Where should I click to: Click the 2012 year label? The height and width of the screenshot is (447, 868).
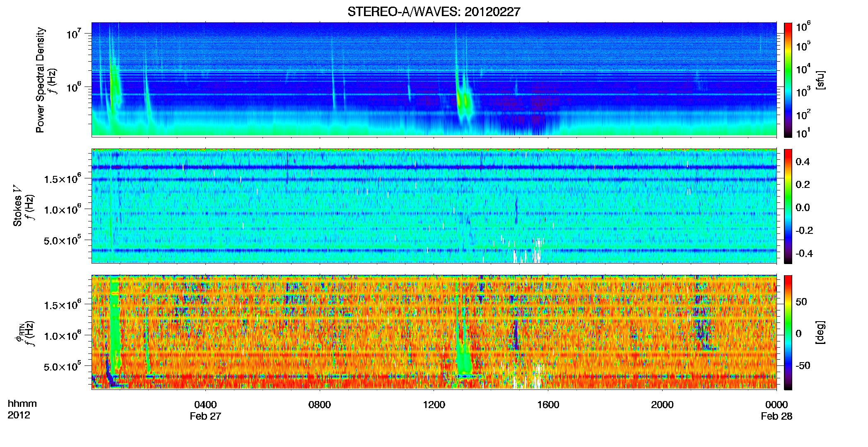(19, 415)
